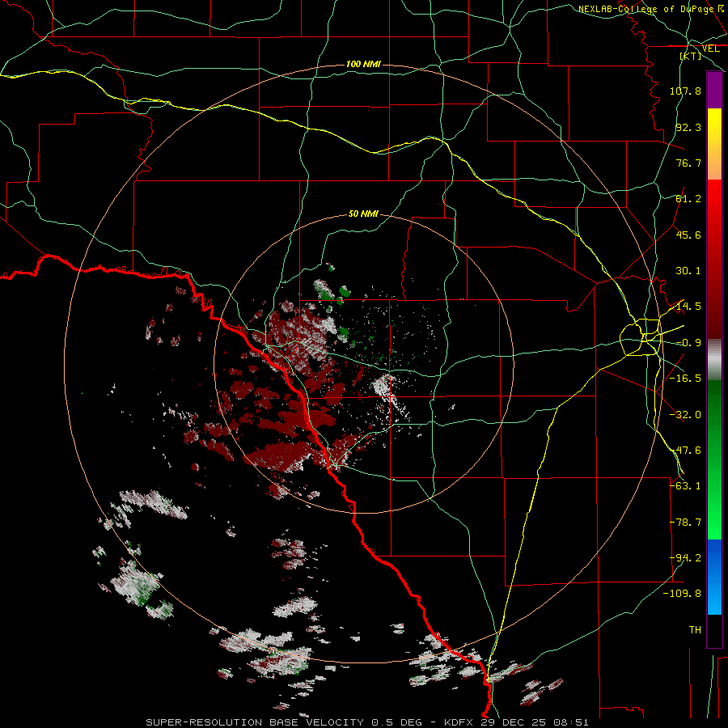Click the 76.7 velocity scale value
This screenshot has width=728, height=728.
[688, 163]
